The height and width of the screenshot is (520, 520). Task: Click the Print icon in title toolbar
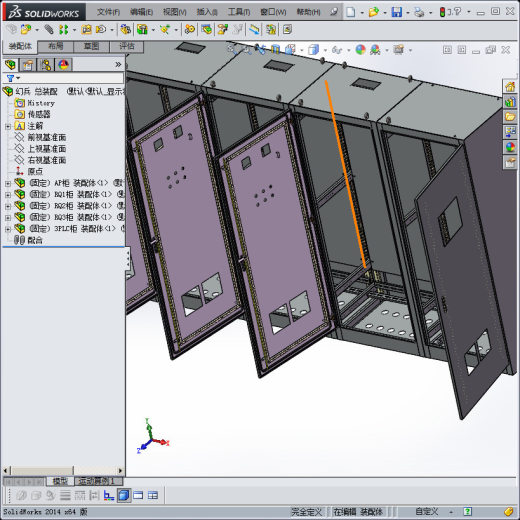pyautogui.click(x=419, y=12)
